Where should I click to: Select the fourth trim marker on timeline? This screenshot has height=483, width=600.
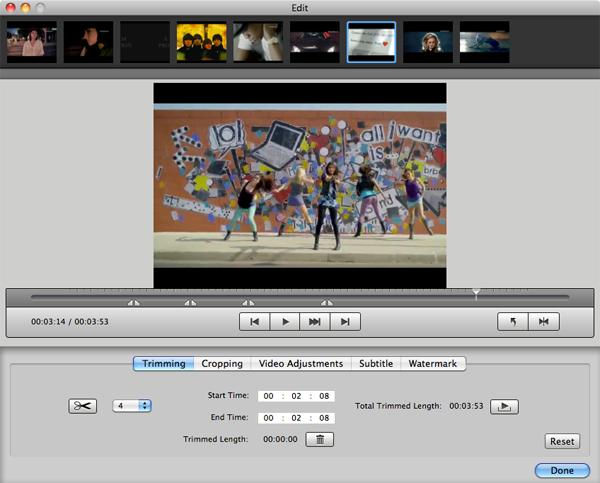pos(327,303)
